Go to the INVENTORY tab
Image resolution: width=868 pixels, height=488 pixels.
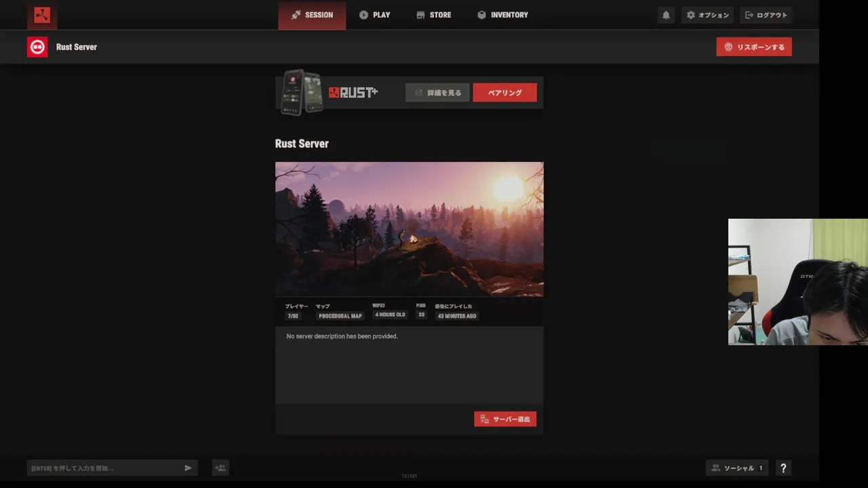point(502,15)
